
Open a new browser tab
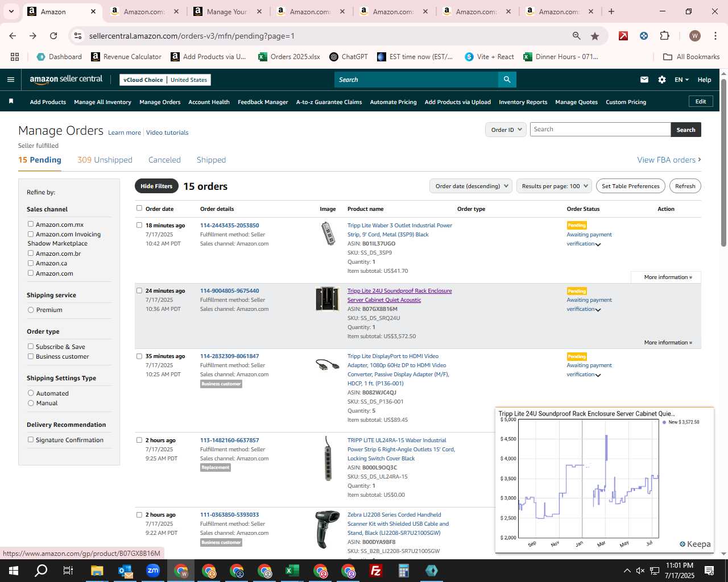pos(611,11)
